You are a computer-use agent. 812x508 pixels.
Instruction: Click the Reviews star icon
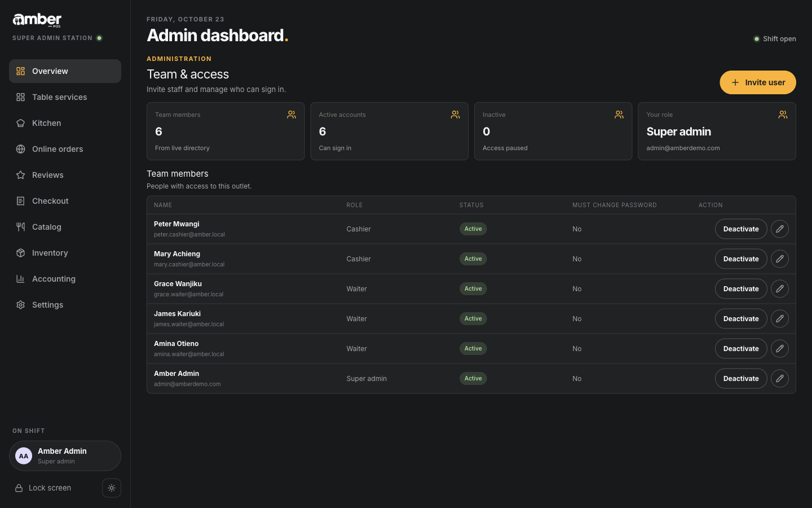(x=20, y=175)
